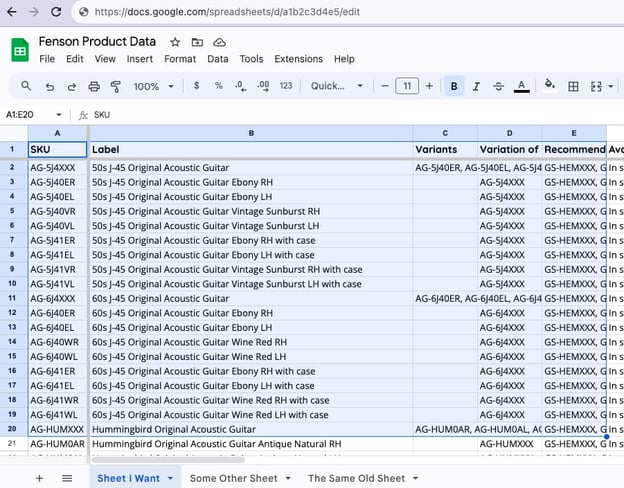Image resolution: width=624 pixels, height=488 pixels.
Task: Open the fill color picker
Action: tap(550, 85)
